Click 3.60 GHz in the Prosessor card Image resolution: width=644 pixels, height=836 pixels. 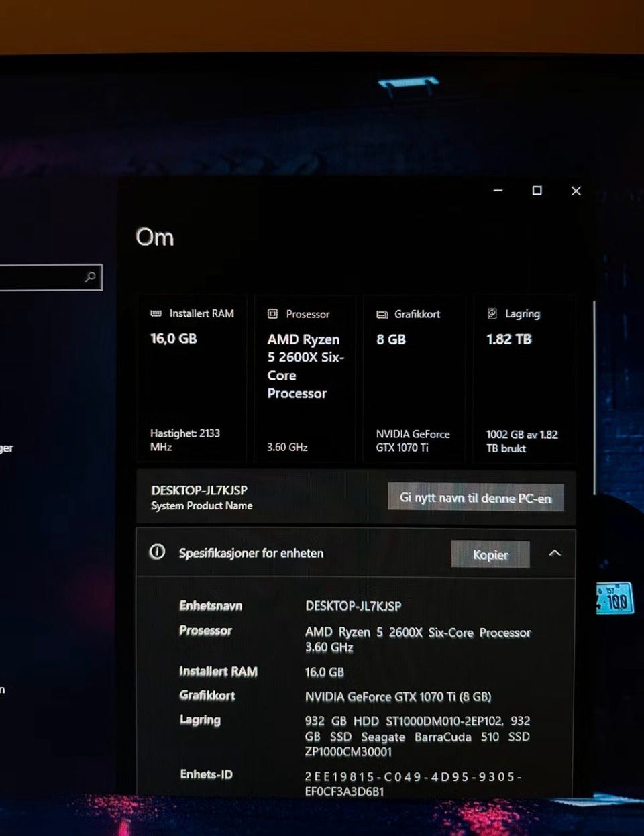287,447
